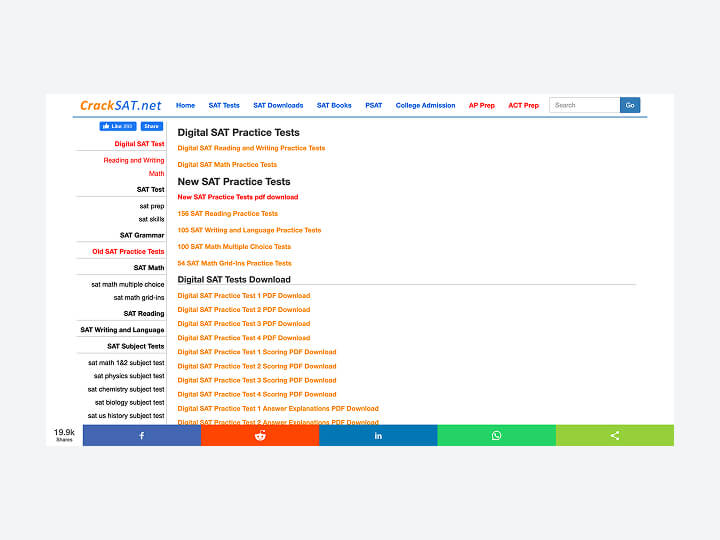Focus the Search input field

point(585,105)
